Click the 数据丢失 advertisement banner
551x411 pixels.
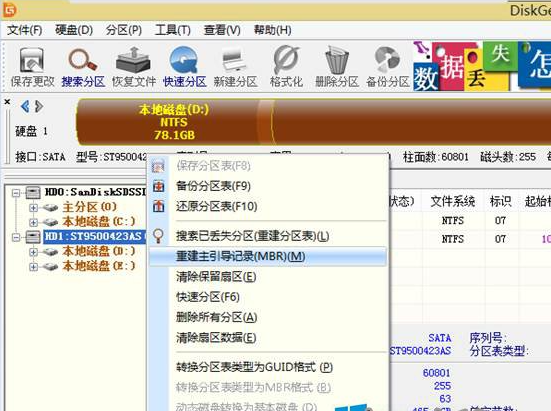tap(482, 67)
